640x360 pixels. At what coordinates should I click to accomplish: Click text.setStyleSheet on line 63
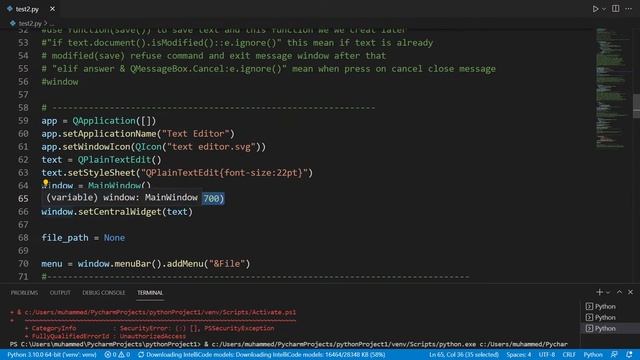(88, 173)
